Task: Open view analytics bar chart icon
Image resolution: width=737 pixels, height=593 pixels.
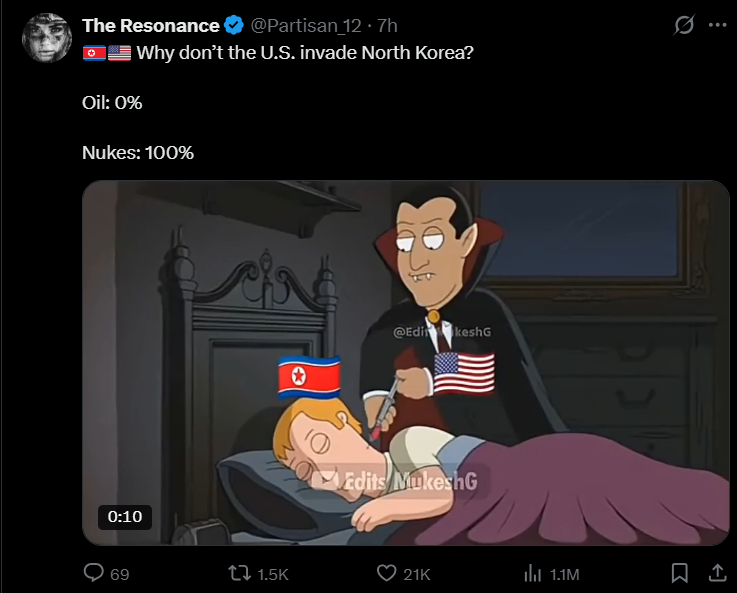Action: pos(533,574)
